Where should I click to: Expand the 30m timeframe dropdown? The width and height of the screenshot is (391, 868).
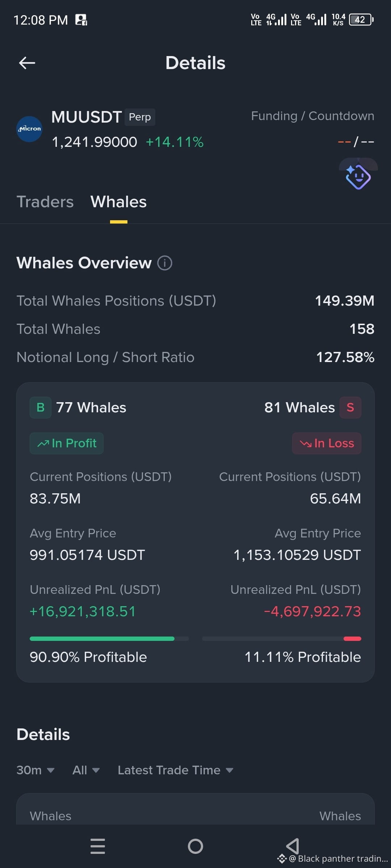click(35, 770)
